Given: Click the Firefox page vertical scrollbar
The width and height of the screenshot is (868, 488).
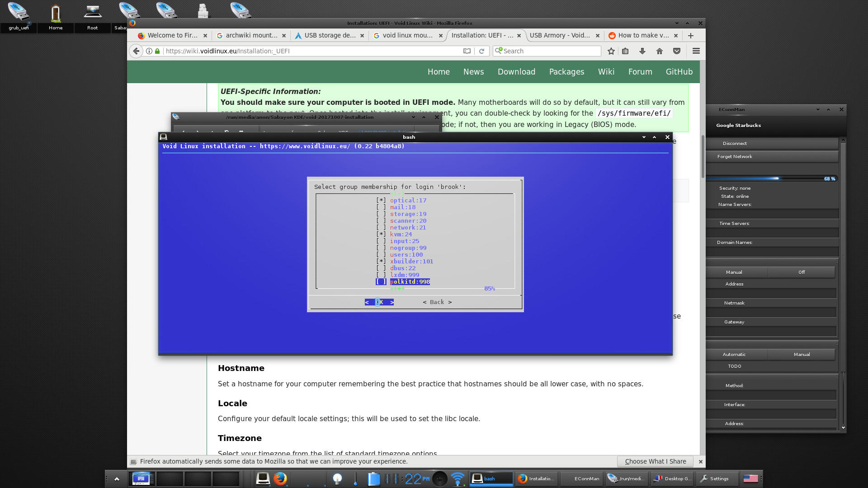Looking at the screenshot, I should click(x=703, y=156).
